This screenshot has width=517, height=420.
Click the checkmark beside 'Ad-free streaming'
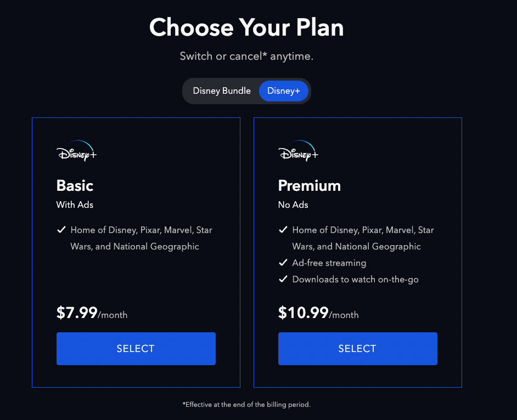[x=283, y=263]
